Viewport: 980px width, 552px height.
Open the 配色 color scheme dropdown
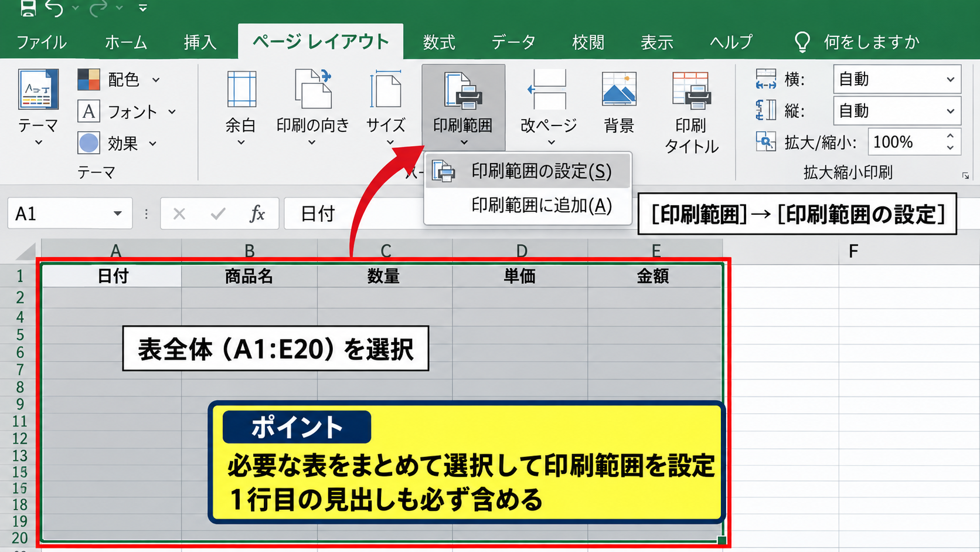coord(119,79)
